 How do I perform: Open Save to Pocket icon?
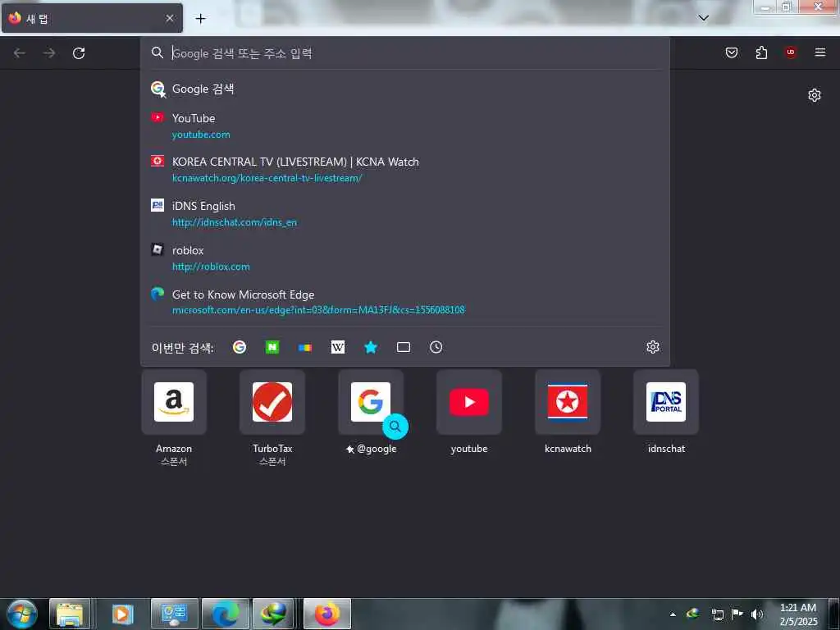point(731,52)
